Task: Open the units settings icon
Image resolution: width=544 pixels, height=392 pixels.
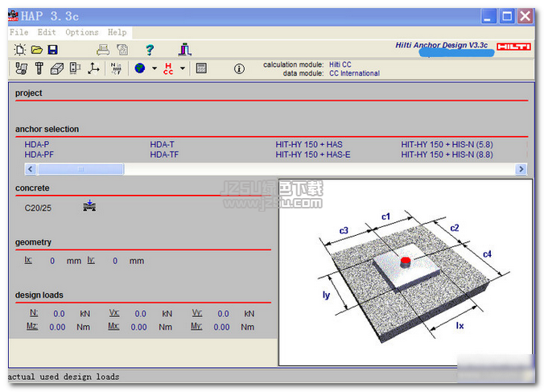Action: (x=116, y=68)
